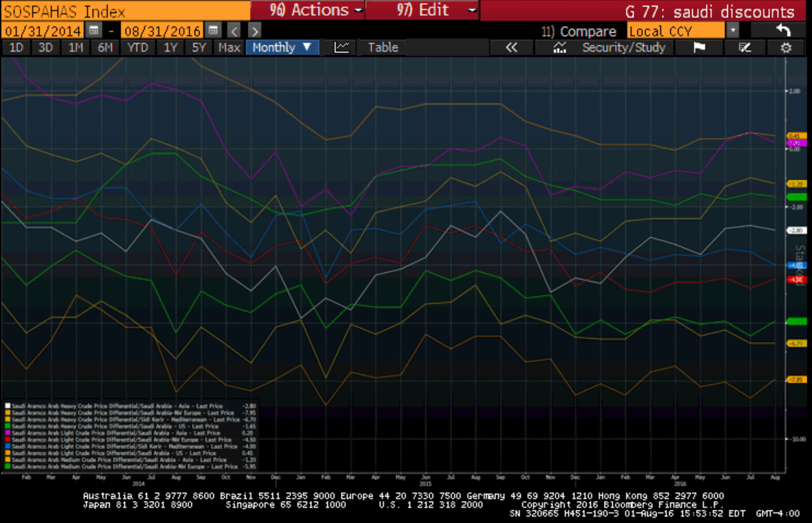
Task: Select the YTD range button
Action: [x=137, y=48]
